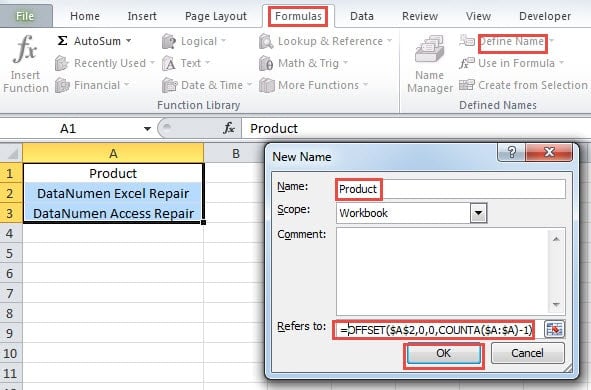Select row 2 header
This screenshot has width=591, height=390.
[x=11, y=194]
